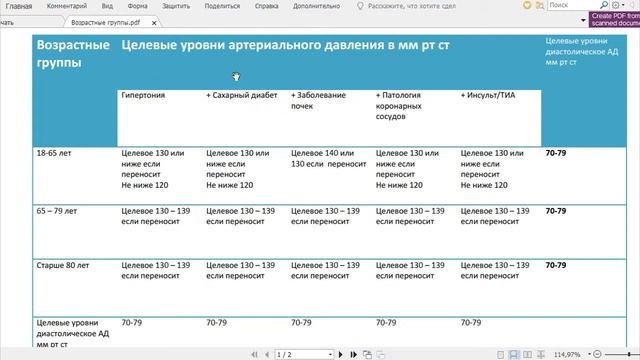Click the '65 – 79 лет' row label
This screenshot has width=640, height=360.
[x=57, y=211]
